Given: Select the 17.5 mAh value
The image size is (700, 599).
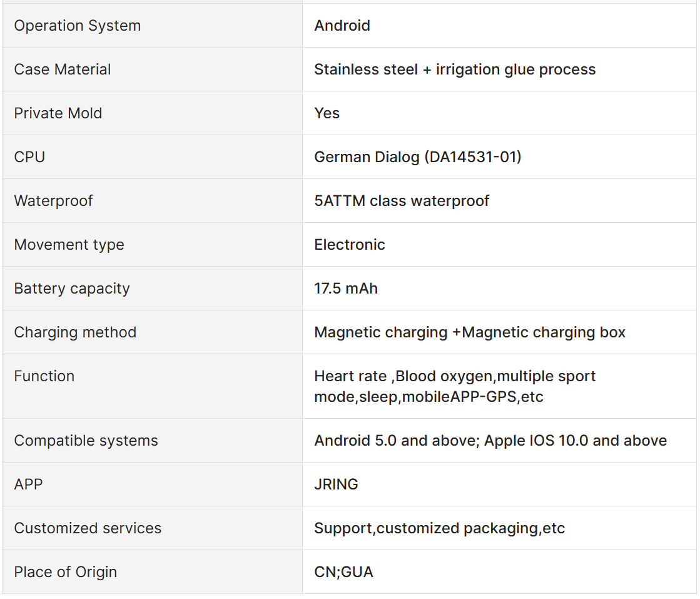Looking at the screenshot, I should [345, 288].
